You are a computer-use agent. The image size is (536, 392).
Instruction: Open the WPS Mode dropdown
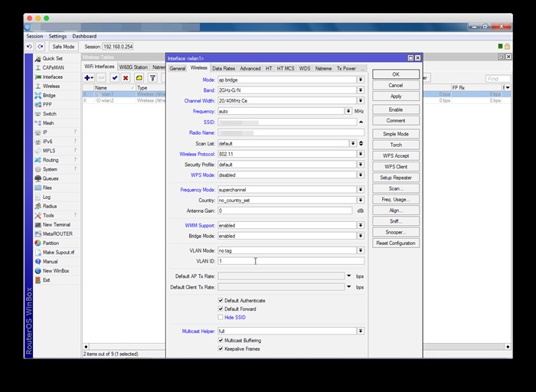(361, 175)
